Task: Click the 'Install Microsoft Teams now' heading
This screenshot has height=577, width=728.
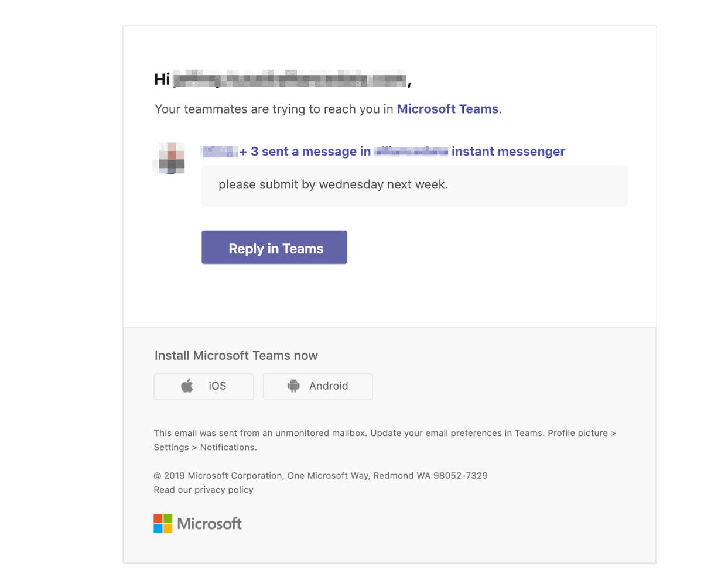Action: tap(235, 355)
